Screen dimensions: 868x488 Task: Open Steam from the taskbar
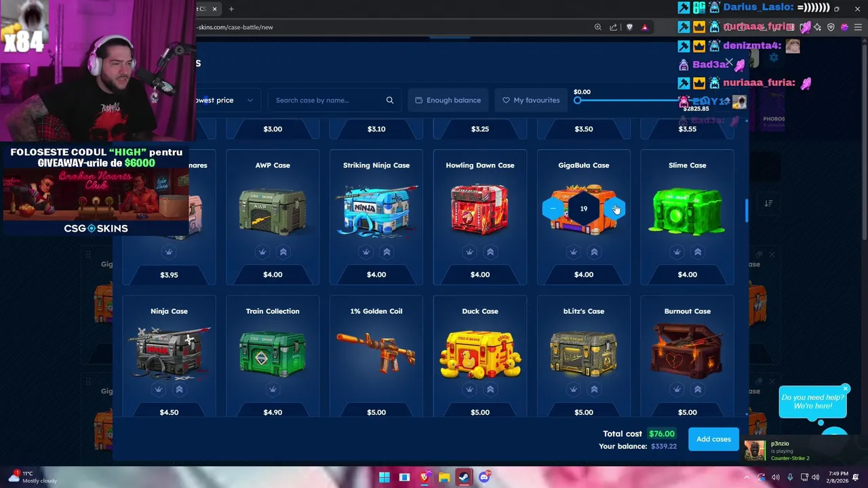tap(465, 477)
